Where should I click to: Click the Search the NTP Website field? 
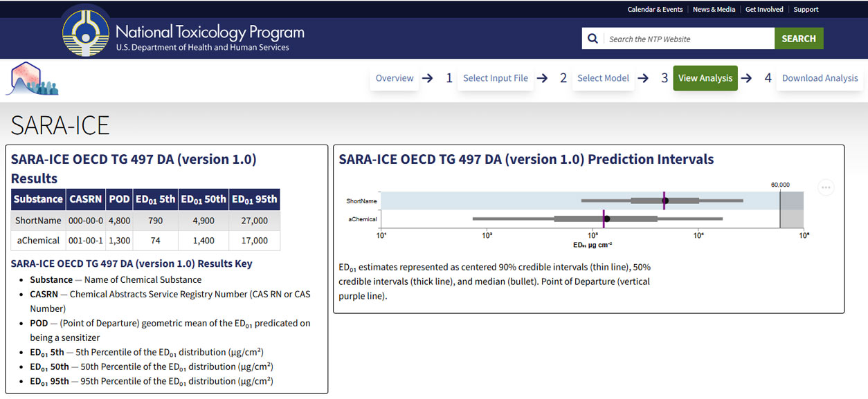[x=689, y=39]
